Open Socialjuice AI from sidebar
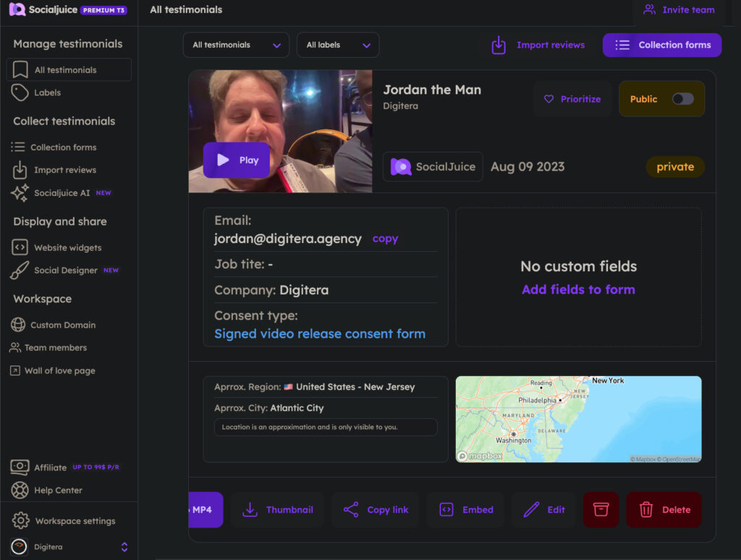 (x=62, y=193)
